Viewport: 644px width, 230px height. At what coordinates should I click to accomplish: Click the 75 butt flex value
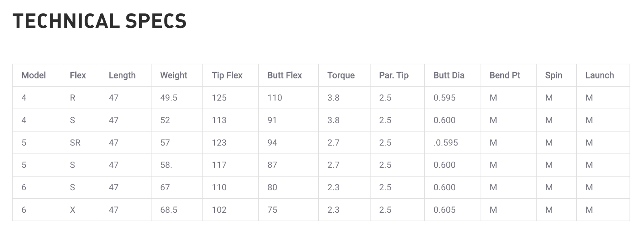click(272, 209)
